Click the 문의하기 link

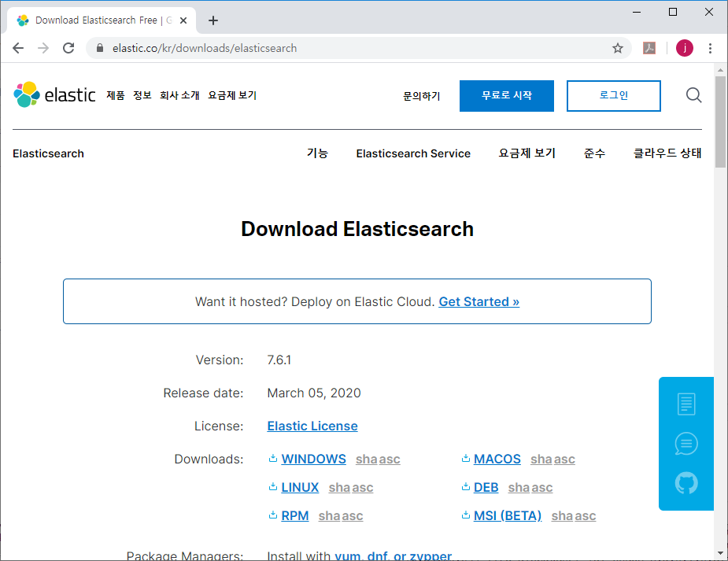422,96
